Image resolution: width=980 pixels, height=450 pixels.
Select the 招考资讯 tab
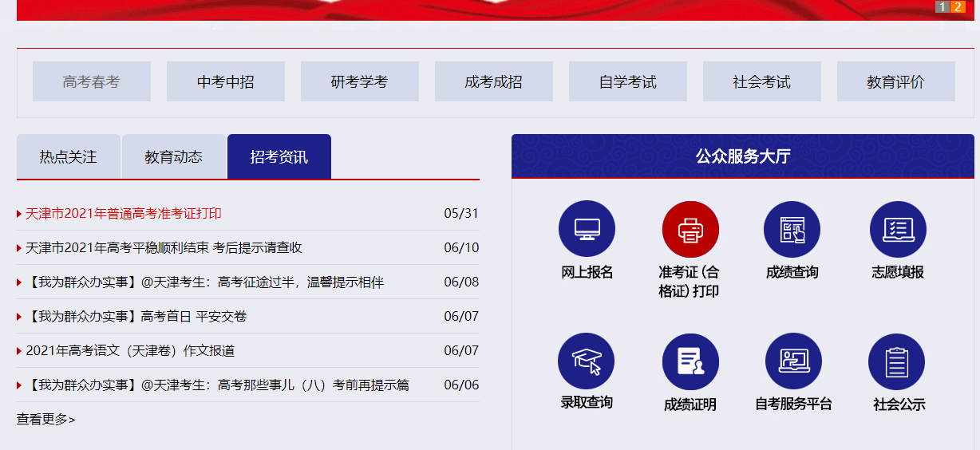tap(279, 157)
